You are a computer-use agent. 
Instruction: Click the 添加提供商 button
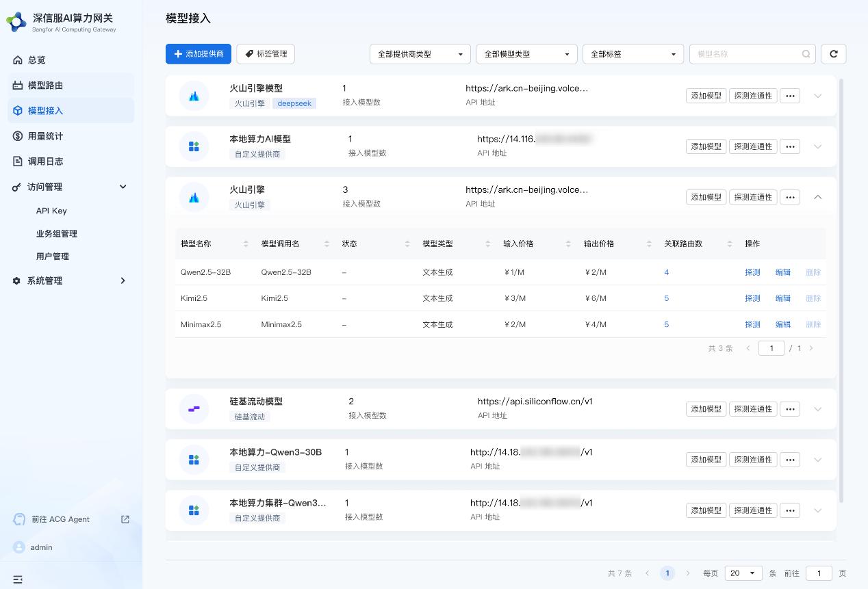tap(199, 53)
